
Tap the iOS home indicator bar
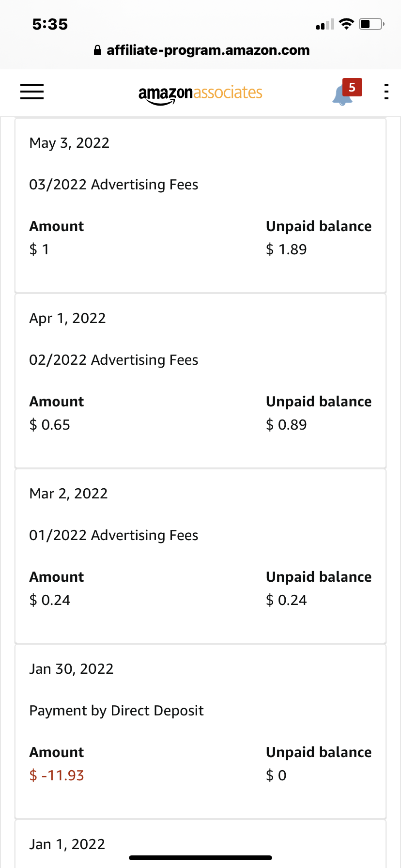tap(200, 858)
